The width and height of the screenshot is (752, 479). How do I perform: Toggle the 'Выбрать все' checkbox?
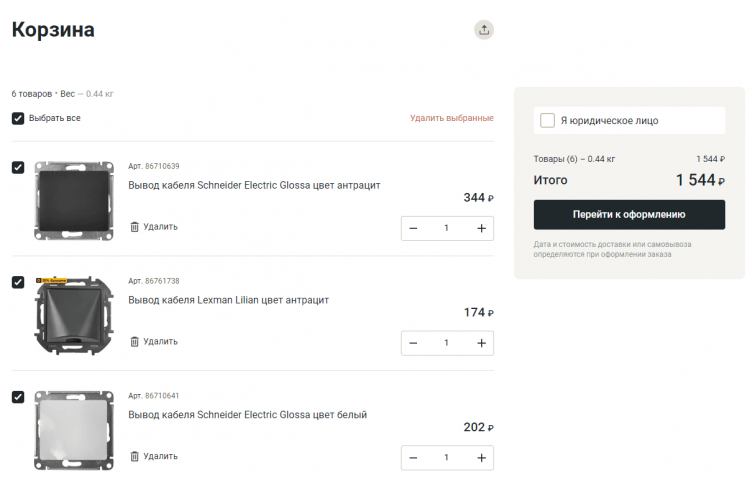[x=18, y=118]
